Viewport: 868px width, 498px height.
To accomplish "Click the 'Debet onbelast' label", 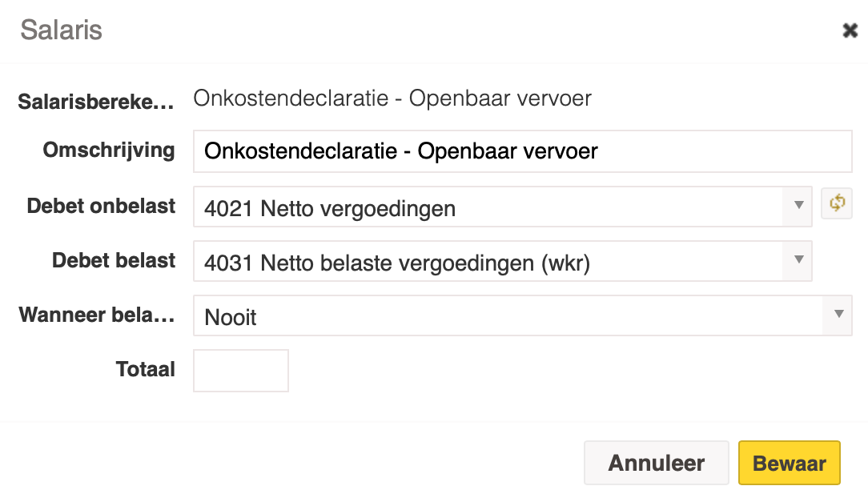I will coord(102,206).
